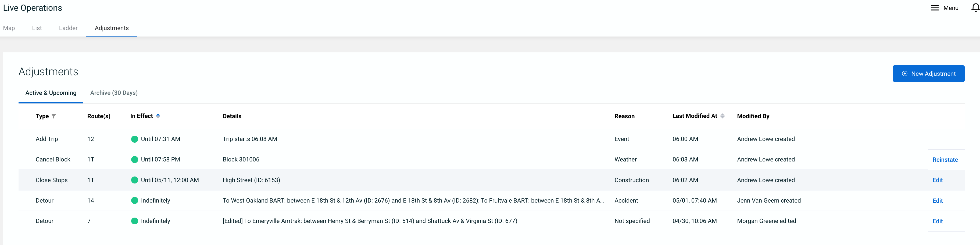Viewport: 980px width, 245px height.
Task: Click 'Block 301006' details text
Action: [241, 160]
